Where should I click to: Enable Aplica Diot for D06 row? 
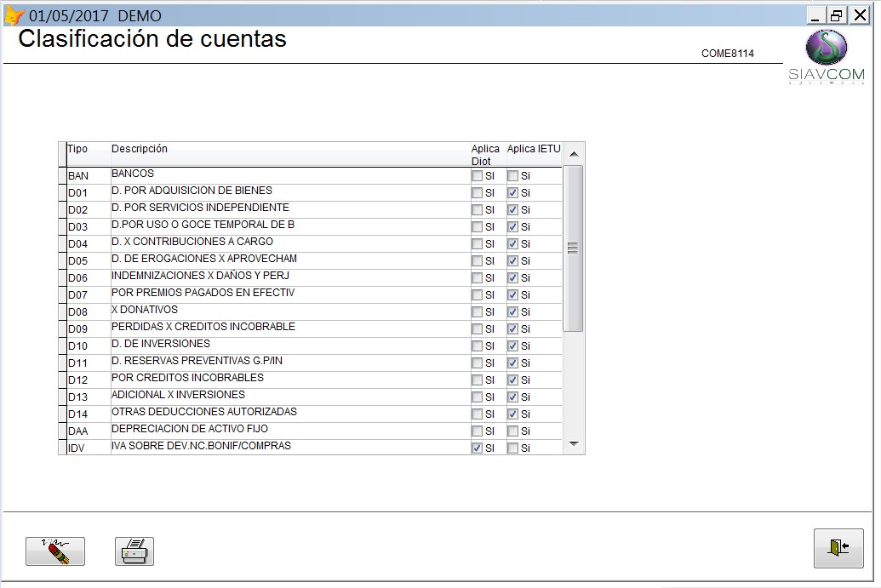click(477, 277)
